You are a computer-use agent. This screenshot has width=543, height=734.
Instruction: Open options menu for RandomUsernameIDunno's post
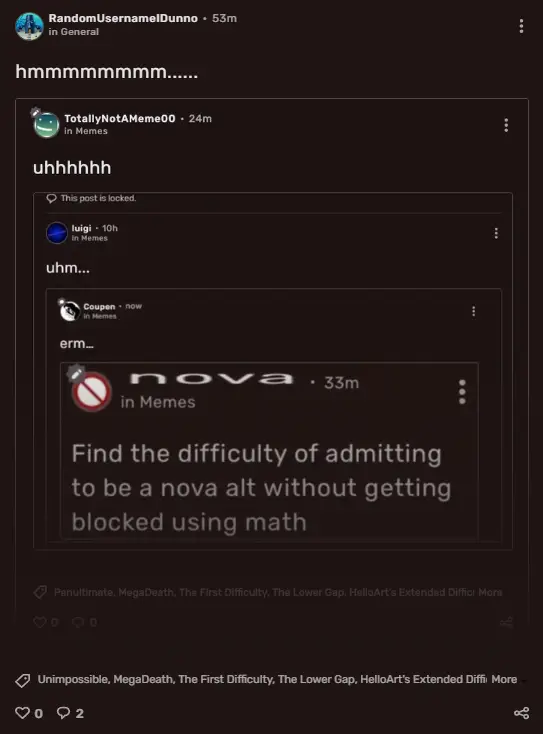coord(521,26)
